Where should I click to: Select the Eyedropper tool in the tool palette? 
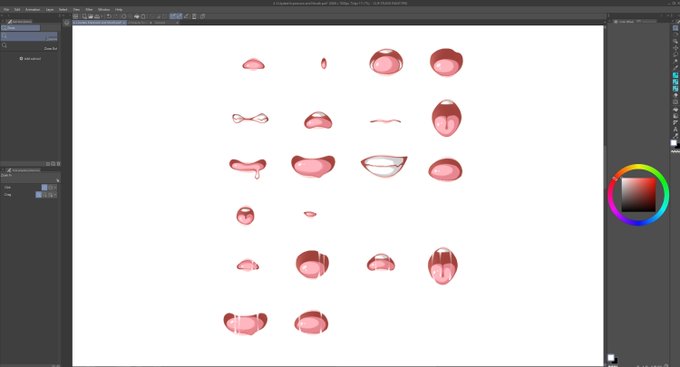[675, 68]
